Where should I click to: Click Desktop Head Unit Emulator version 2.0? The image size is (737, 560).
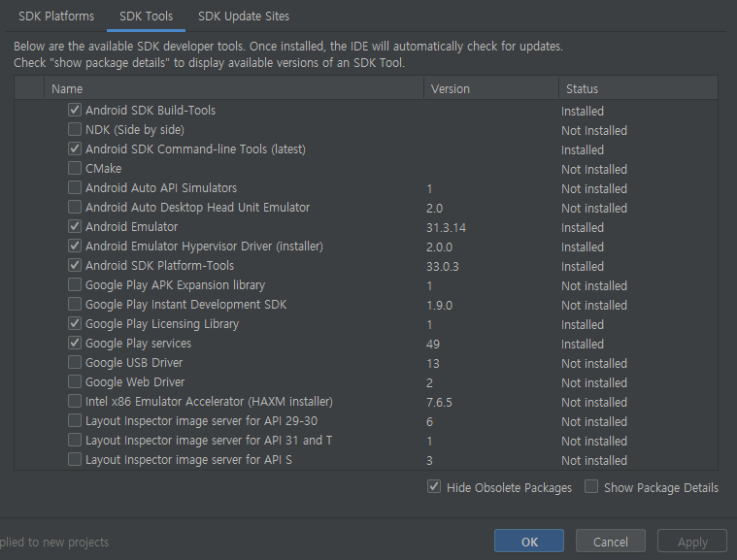[434, 209]
